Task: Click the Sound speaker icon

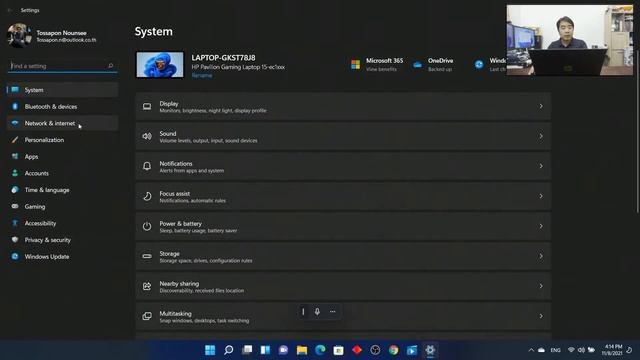Action: (x=147, y=136)
